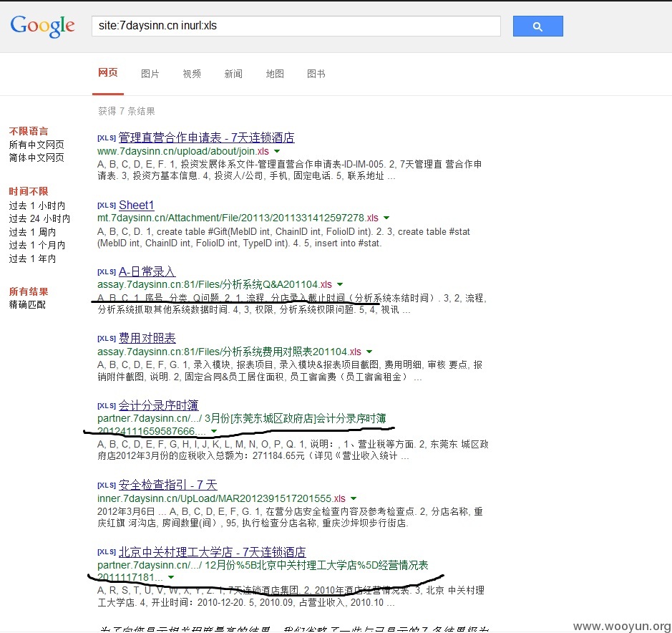Expand dropdown arrow next to 2011331412597278.xls URL

click(x=386, y=218)
